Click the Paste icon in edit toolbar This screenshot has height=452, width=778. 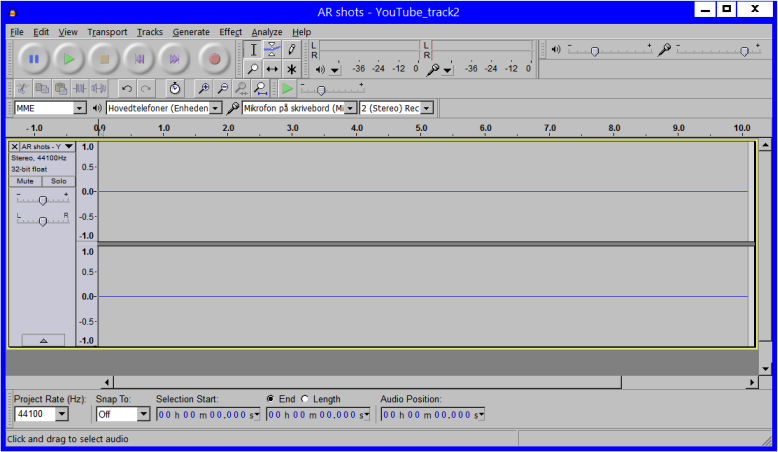click(x=61, y=89)
